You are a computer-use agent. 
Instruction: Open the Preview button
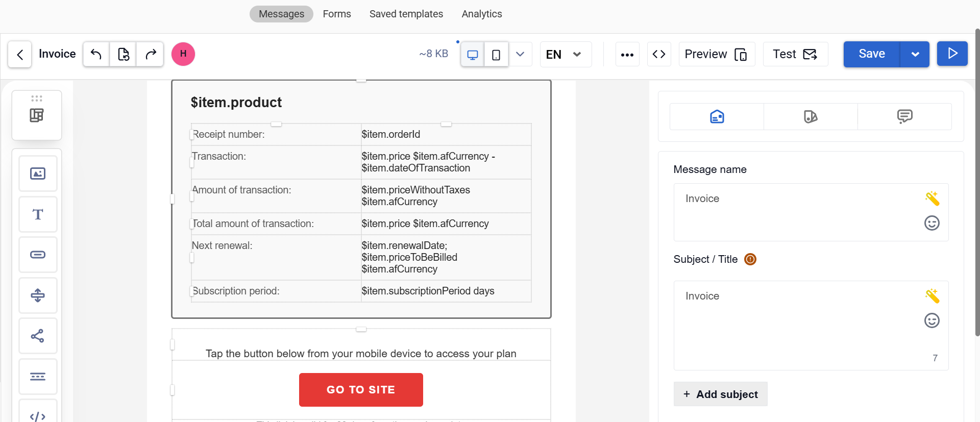[x=717, y=54]
